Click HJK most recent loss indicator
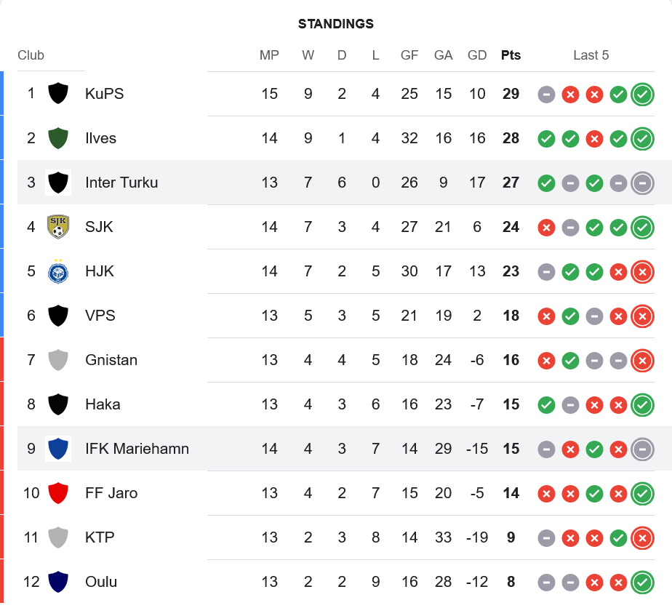Screen dimensions: 672x616 pyautogui.click(x=642, y=271)
